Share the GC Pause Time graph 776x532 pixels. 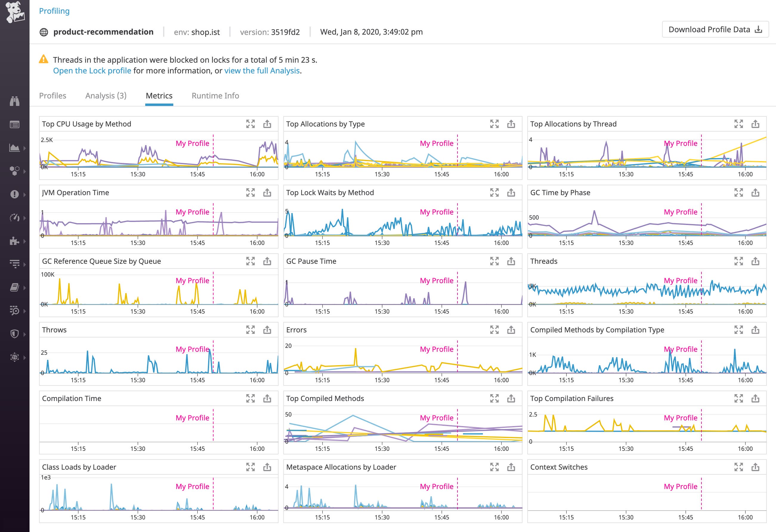click(511, 261)
